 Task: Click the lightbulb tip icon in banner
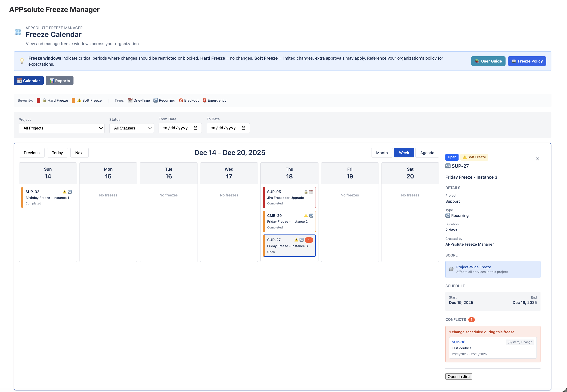pos(22,61)
